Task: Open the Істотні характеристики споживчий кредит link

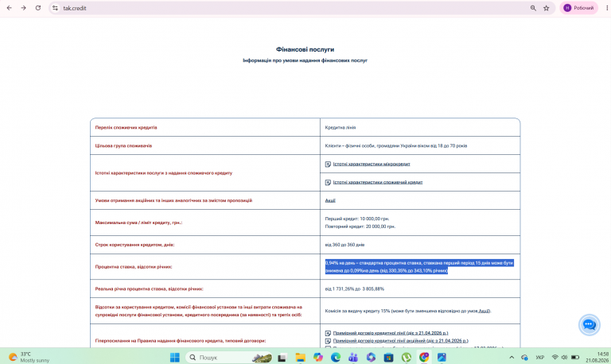Action: tap(378, 182)
